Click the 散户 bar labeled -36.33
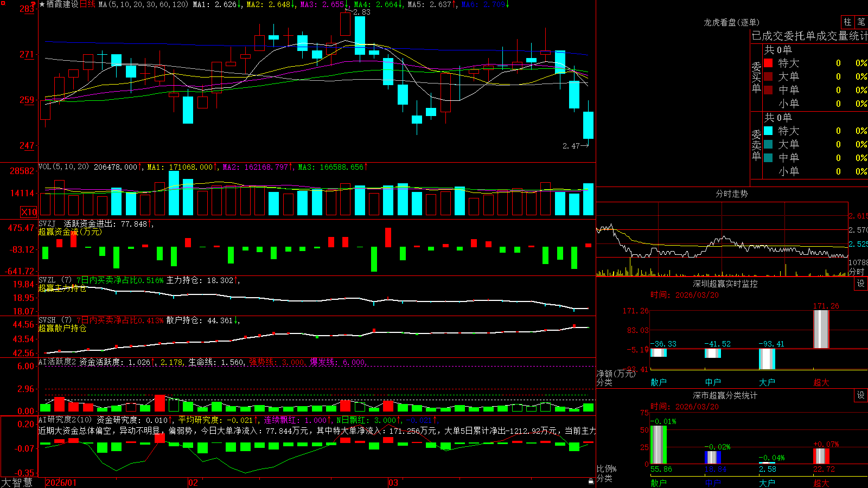The width and height of the screenshot is (868, 488). coord(659,352)
